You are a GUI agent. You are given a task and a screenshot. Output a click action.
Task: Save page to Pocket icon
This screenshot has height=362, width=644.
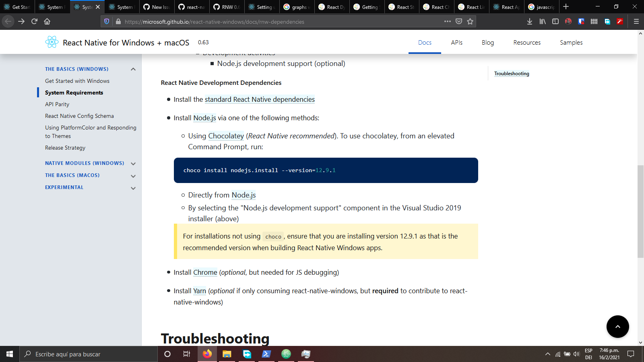[459, 21]
